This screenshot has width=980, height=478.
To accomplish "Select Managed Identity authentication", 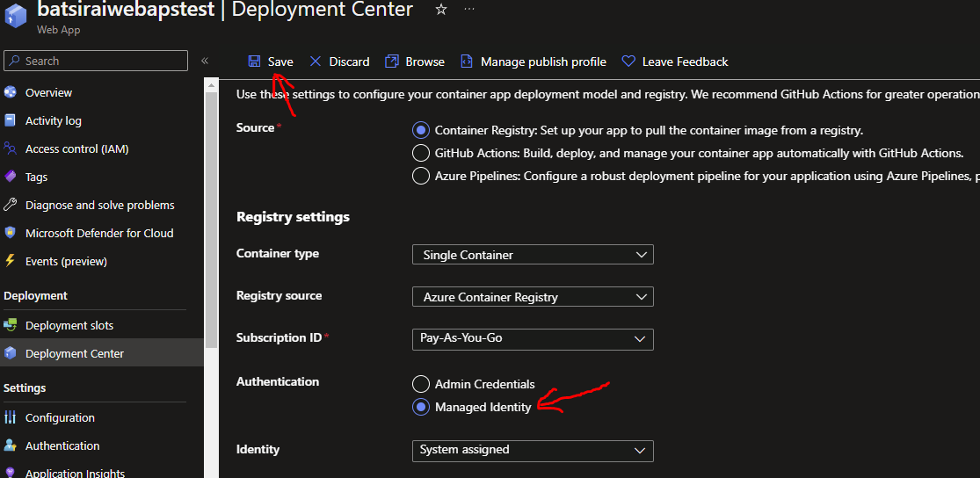I will click(x=421, y=407).
